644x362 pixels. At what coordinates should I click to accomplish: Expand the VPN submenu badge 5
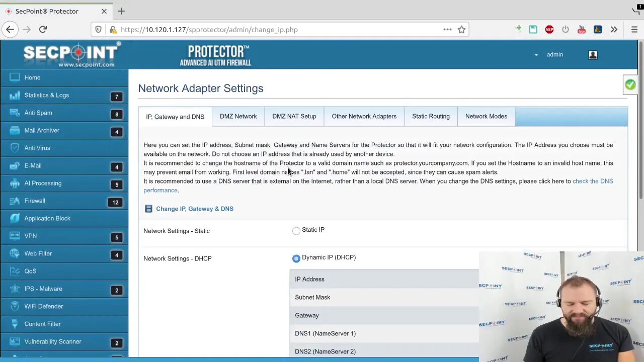click(117, 237)
